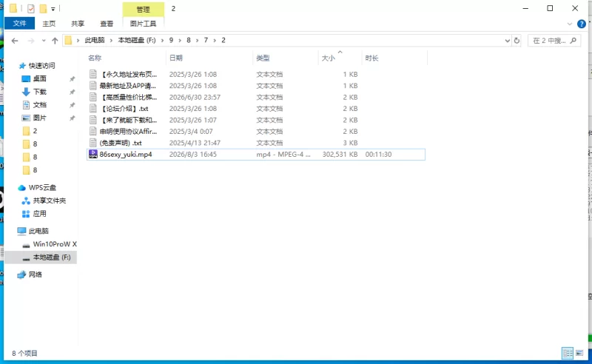Open 图片 in the navigation pane
592x364 pixels.
pos(40,118)
